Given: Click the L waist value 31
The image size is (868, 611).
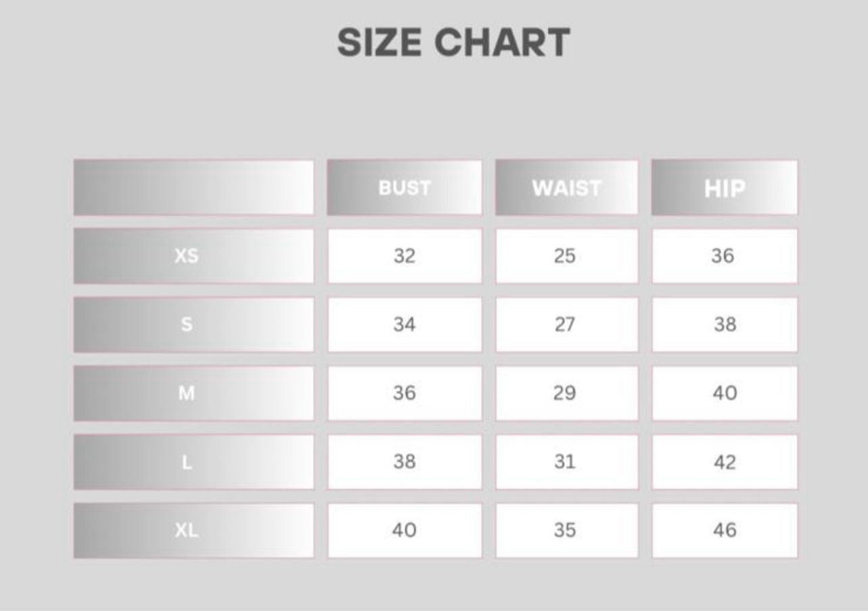Looking at the screenshot, I should point(565,462).
